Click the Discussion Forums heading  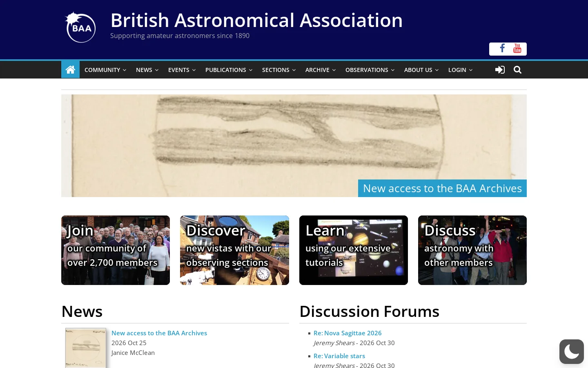click(x=370, y=312)
